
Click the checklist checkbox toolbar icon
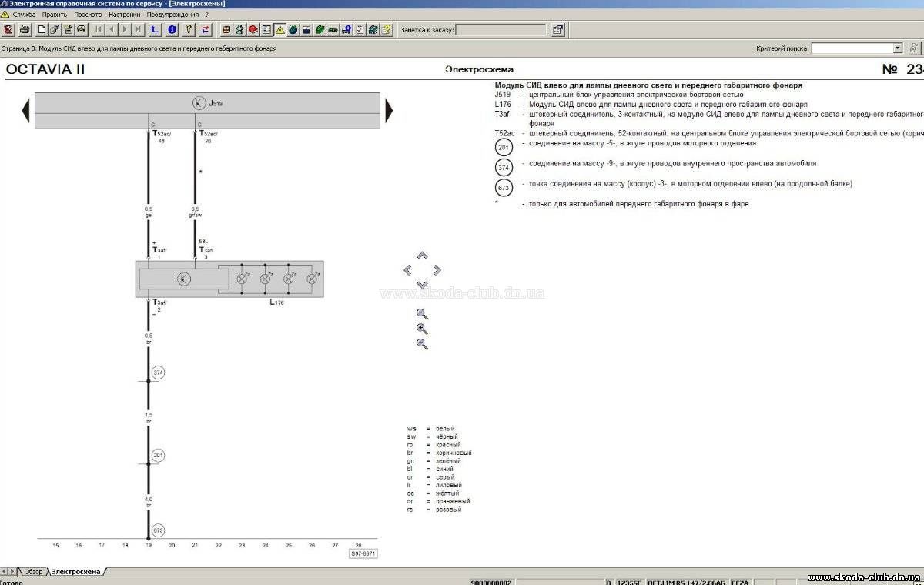(359, 30)
